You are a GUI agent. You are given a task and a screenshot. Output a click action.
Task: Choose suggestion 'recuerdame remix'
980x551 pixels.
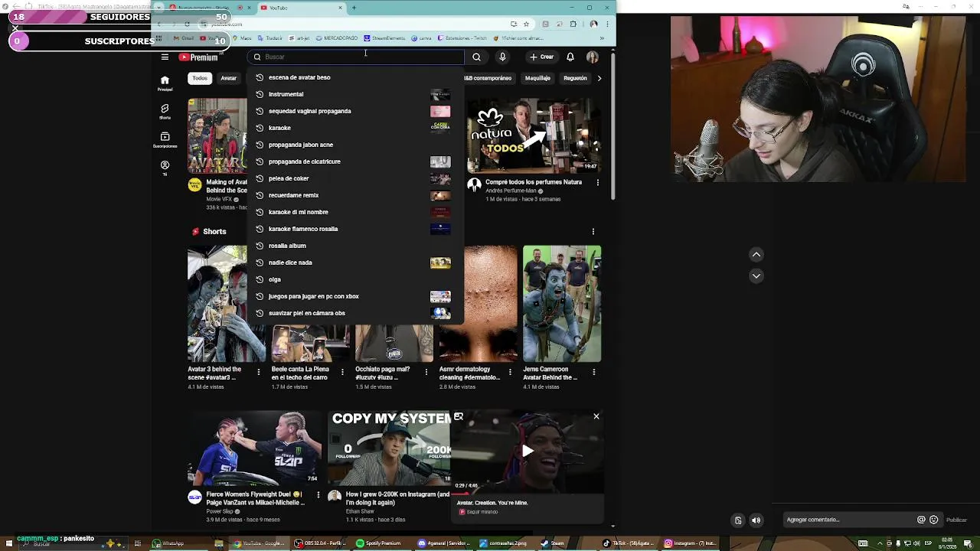(x=355, y=195)
